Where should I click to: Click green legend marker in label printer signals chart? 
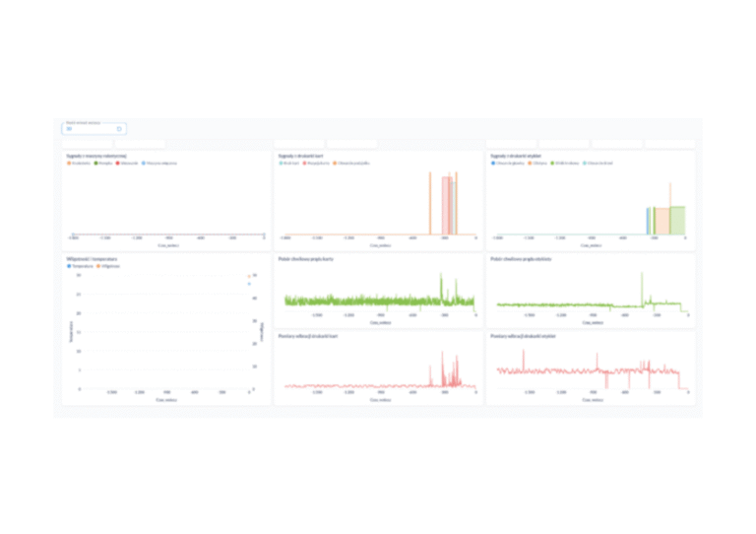[553, 163]
